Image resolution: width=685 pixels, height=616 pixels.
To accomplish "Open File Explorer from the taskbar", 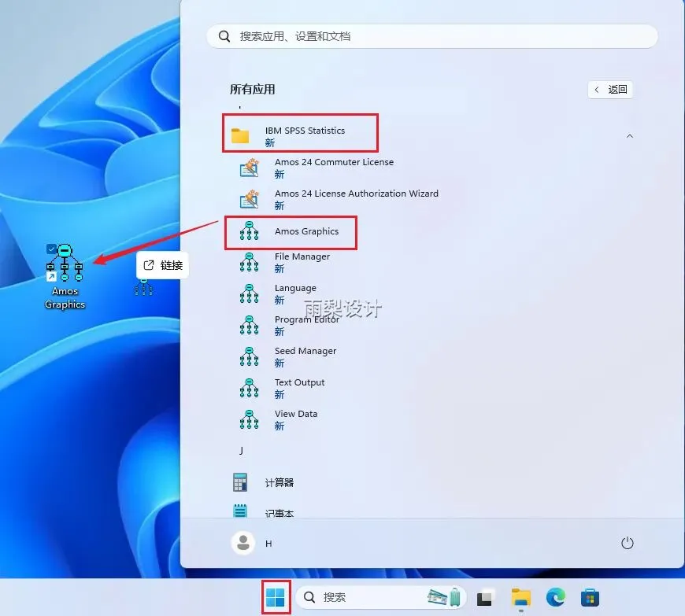I will click(520, 598).
